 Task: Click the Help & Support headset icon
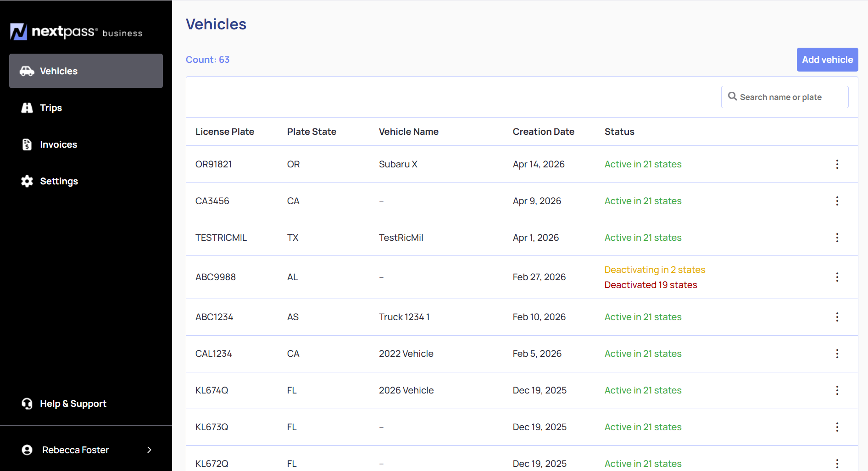pyautogui.click(x=27, y=404)
